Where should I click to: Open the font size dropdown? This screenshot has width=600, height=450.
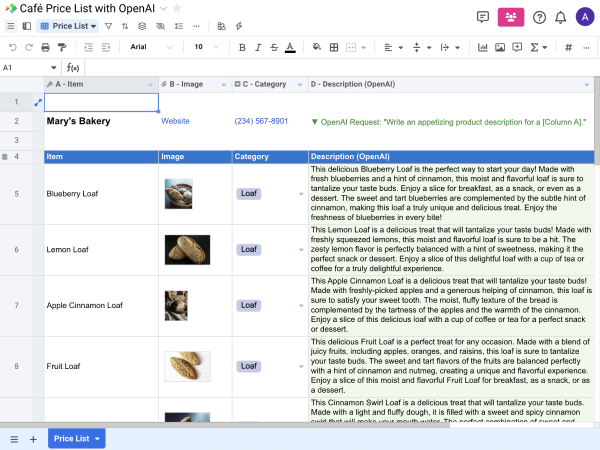coord(206,47)
